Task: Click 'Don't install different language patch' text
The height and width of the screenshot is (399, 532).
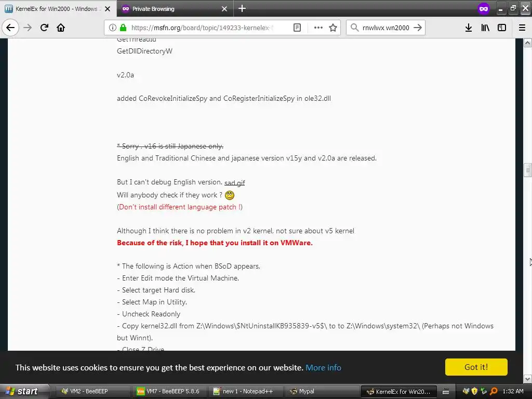Action: click(180, 207)
